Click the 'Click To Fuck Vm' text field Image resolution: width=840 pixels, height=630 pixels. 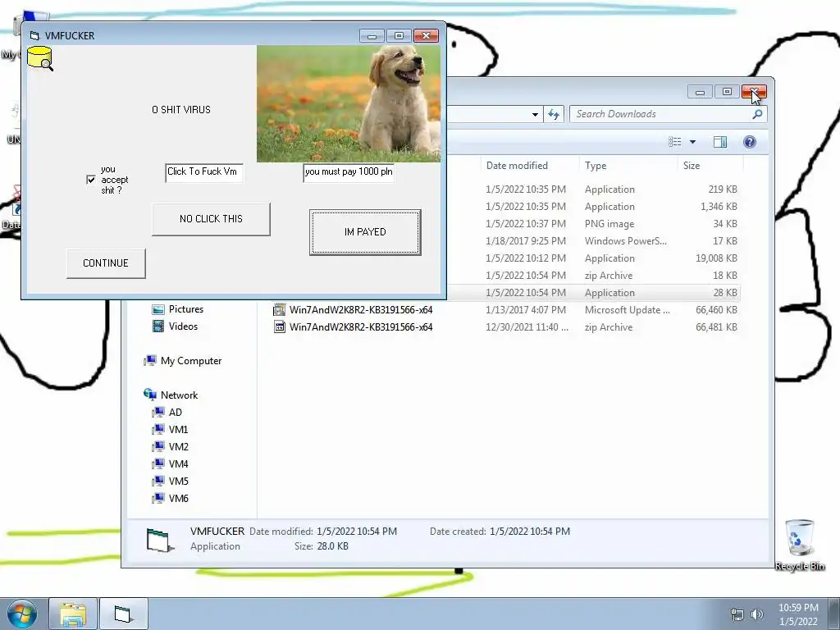coord(204,172)
